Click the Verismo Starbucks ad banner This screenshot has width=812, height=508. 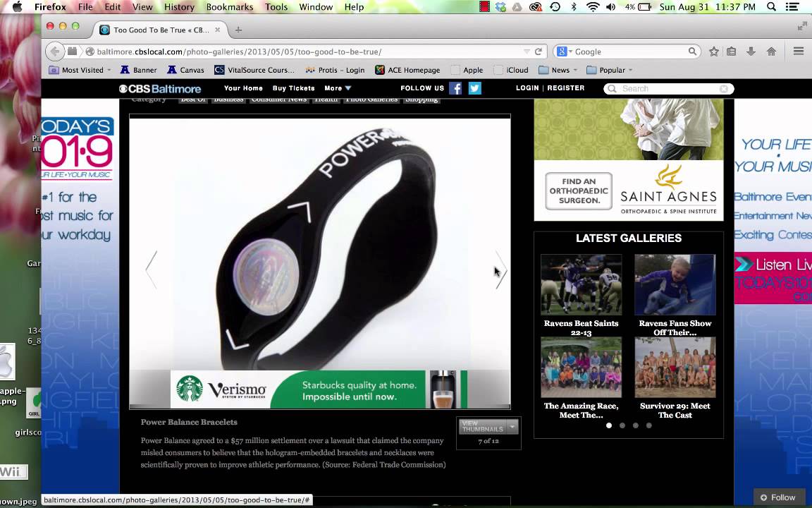point(319,389)
